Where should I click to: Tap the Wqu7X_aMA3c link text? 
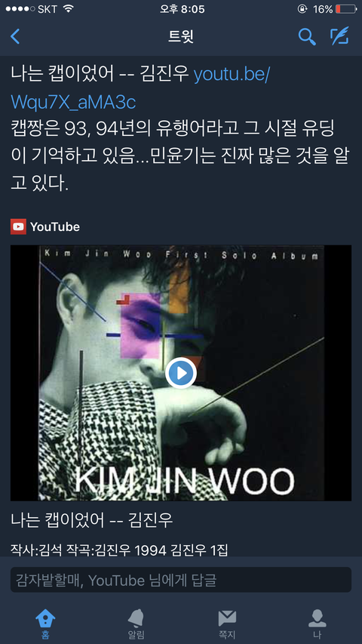pyautogui.click(x=73, y=102)
